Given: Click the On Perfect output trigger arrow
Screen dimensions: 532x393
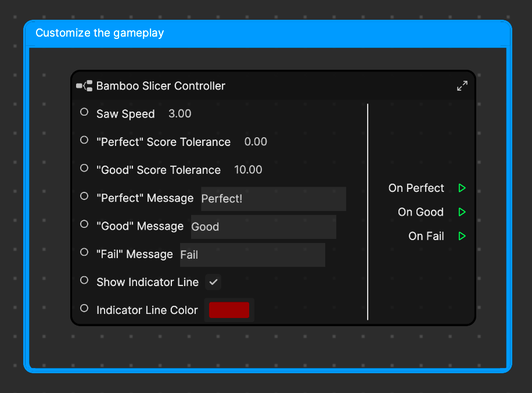Looking at the screenshot, I should tap(462, 188).
